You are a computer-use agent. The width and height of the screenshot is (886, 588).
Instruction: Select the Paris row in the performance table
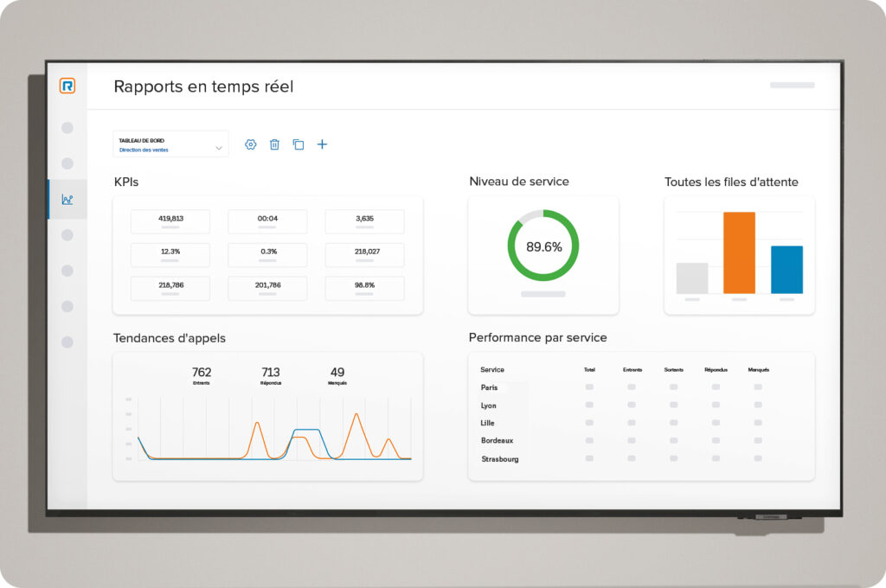pos(490,387)
